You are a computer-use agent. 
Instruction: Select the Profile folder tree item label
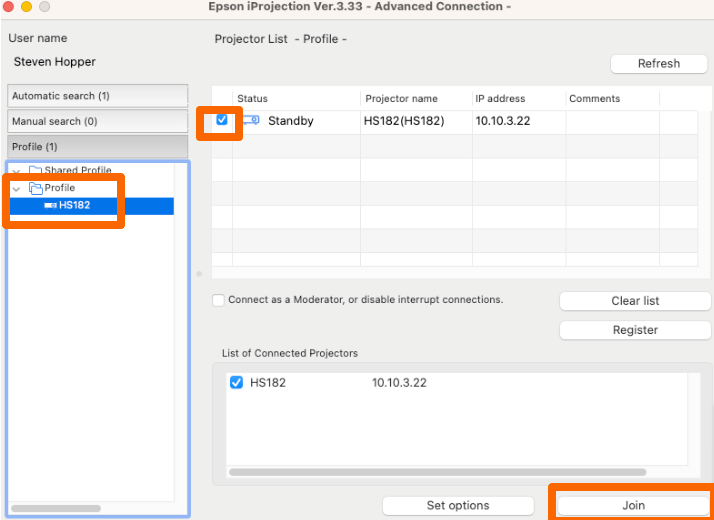(60, 188)
